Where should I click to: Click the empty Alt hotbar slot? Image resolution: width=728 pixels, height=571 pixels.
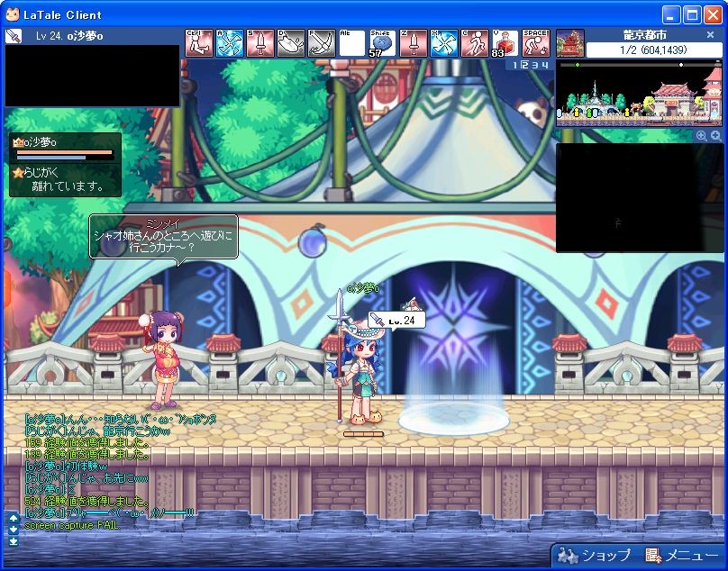click(352, 43)
